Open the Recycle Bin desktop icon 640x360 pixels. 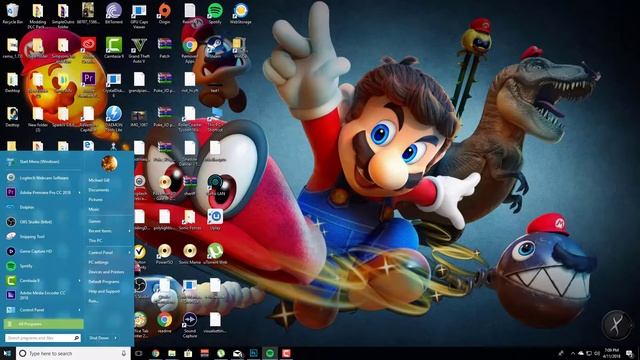click(x=12, y=14)
